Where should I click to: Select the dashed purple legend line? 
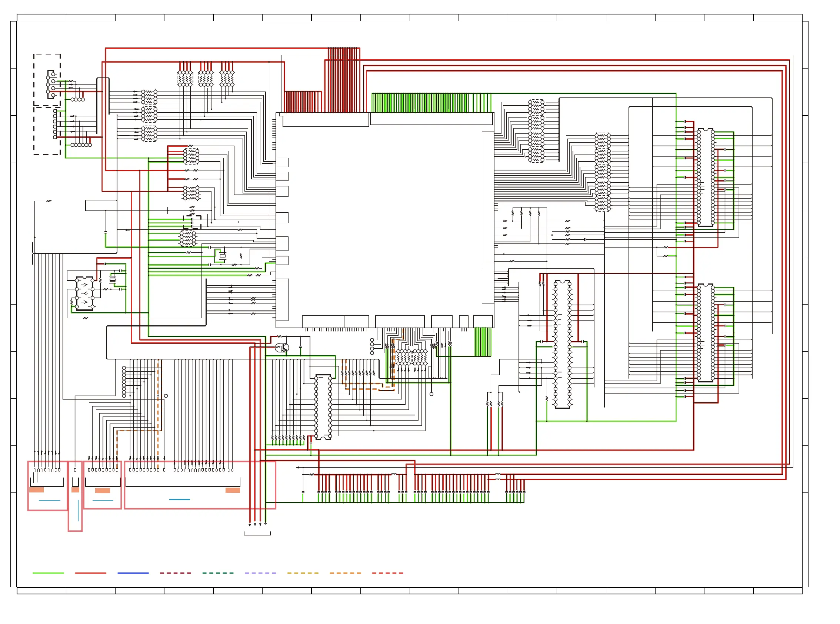pyautogui.click(x=260, y=573)
